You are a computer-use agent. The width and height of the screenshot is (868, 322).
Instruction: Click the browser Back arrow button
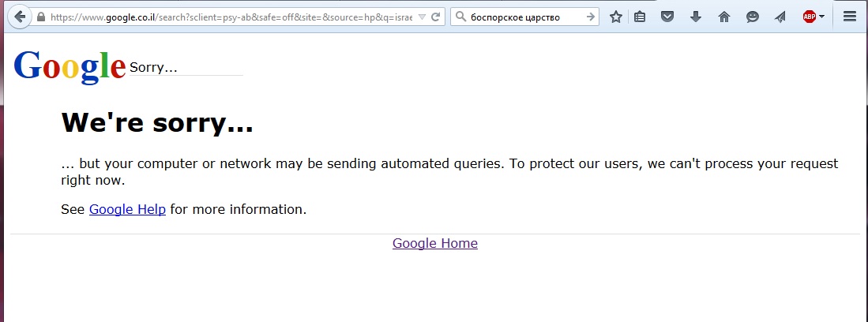19,17
